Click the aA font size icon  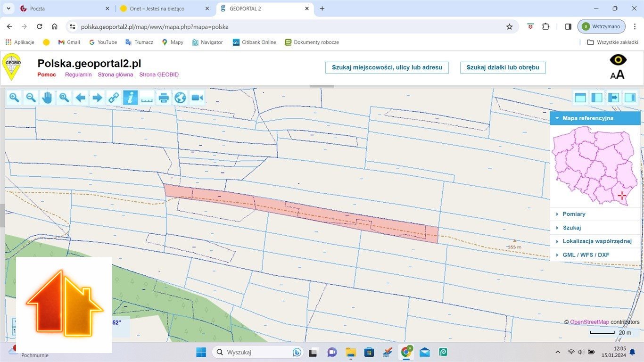click(617, 74)
